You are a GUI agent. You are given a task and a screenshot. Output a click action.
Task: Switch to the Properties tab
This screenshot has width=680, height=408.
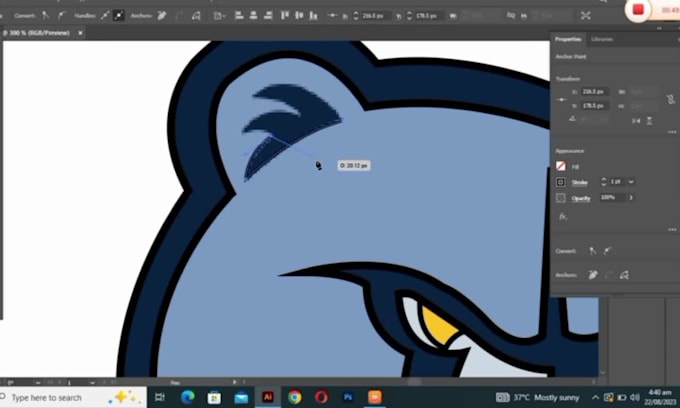pyautogui.click(x=568, y=39)
